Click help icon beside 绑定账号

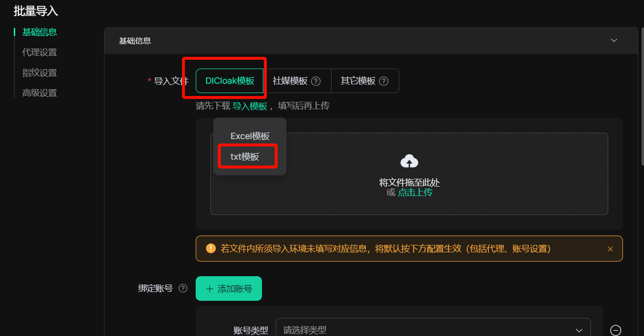pyautogui.click(x=183, y=288)
